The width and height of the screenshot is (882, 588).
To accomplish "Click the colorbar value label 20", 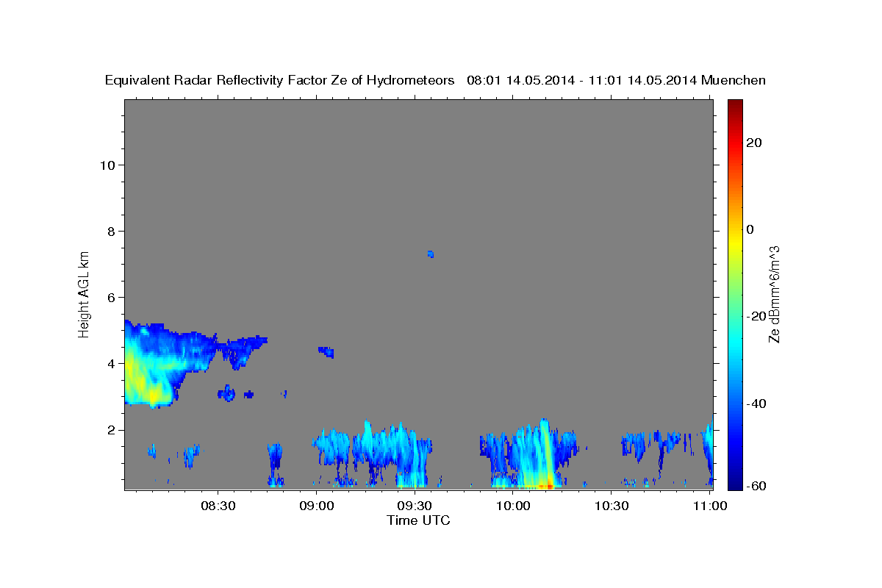I will coord(753,143).
